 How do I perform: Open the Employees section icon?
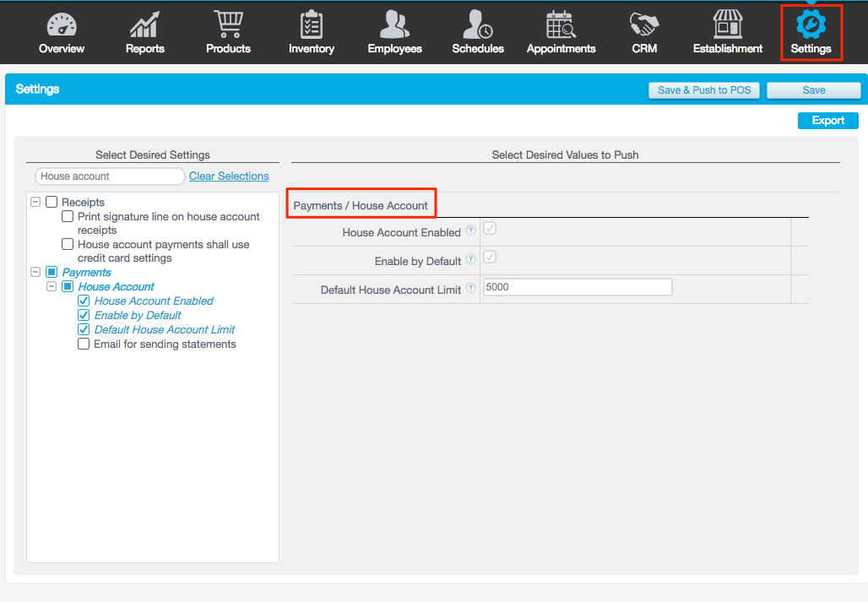pos(394,25)
